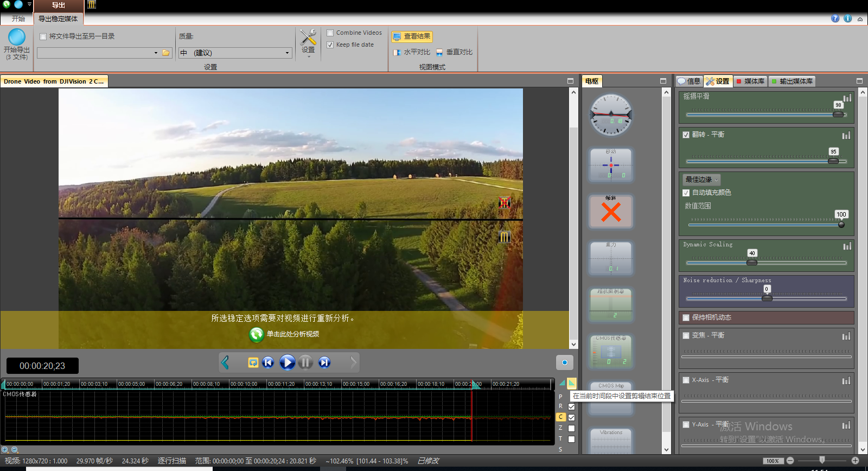
Task: Click the record dot button beside playback
Action: point(564,362)
